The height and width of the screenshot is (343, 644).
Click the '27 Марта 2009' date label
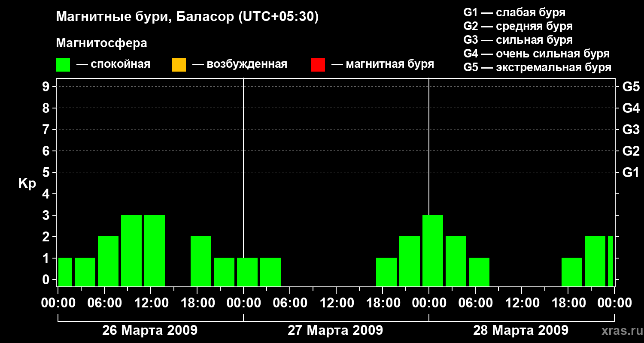[x=335, y=330]
